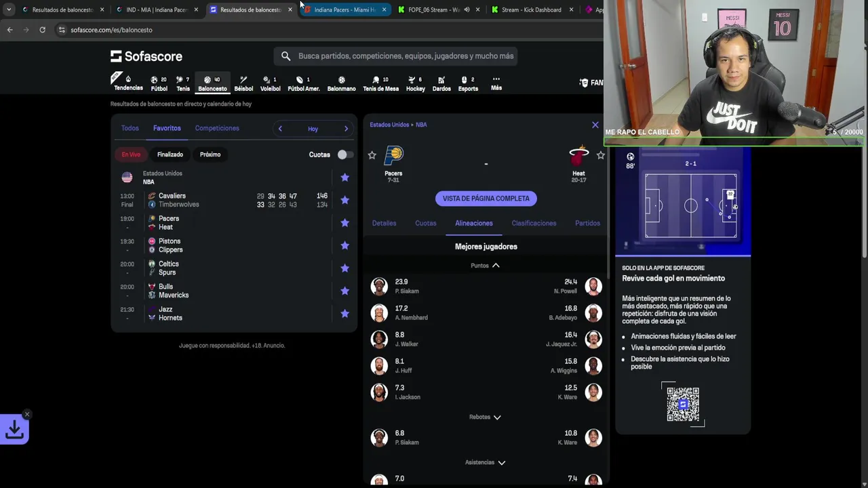868x488 pixels.
Task: Switch to the Todos tab
Action: [x=130, y=128]
